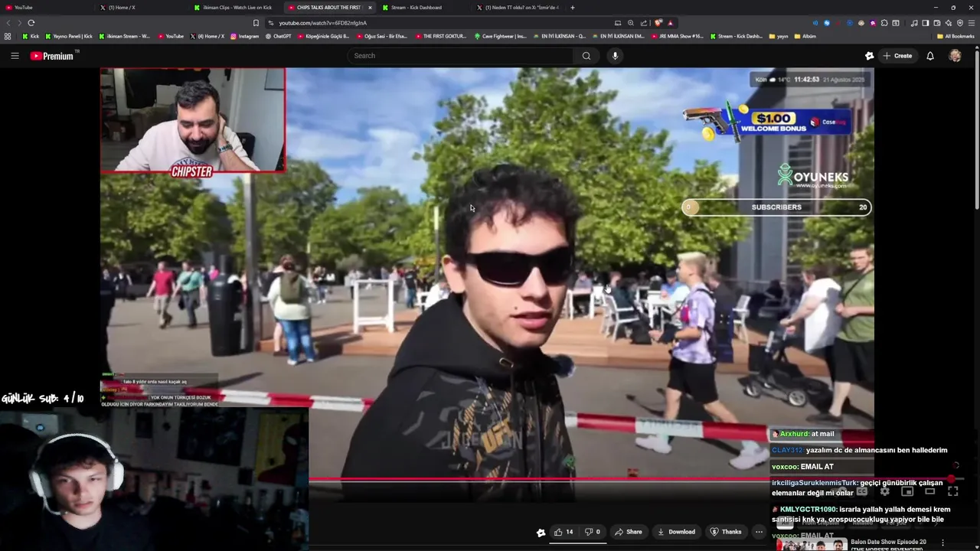The width and height of the screenshot is (980, 551).
Task: Open JRE MMA Show bookmark
Action: click(x=679, y=36)
